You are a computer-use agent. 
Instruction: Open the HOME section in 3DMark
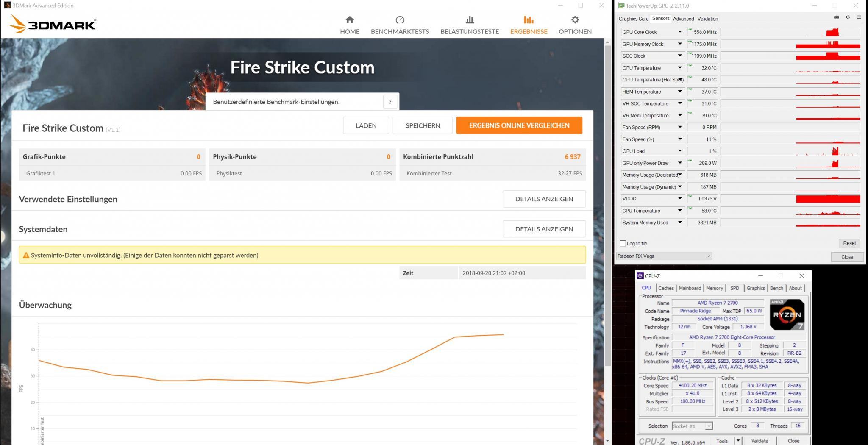point(349,25)
